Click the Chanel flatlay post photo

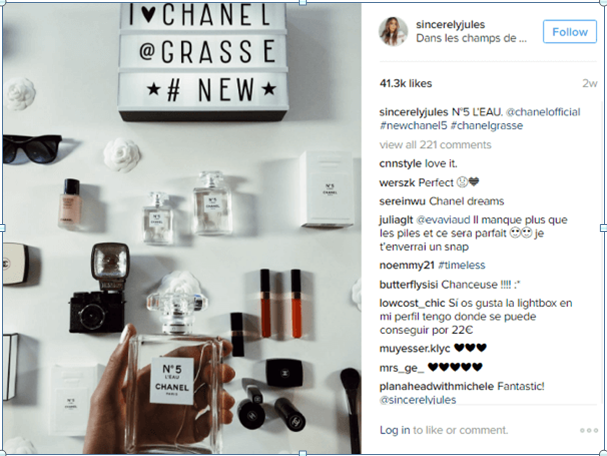(182, 228)
